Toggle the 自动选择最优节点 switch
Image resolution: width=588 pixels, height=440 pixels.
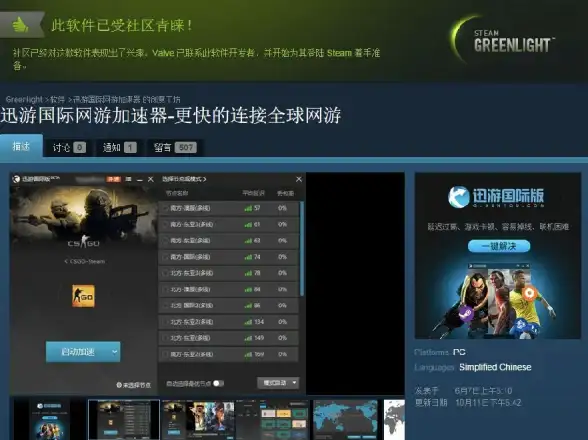click(218, 383)
